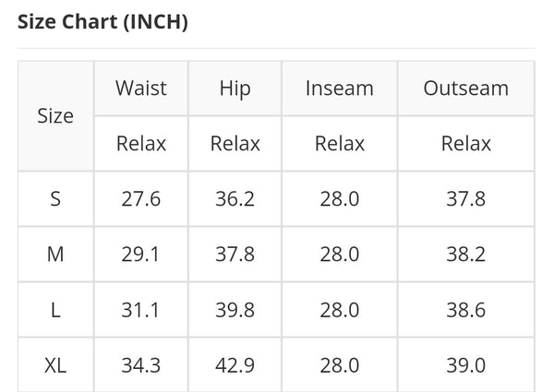Viewport: 554px width, 392px height.
Task: Select waist value 34.3 for size XL
Action: [x=141, y=365]
